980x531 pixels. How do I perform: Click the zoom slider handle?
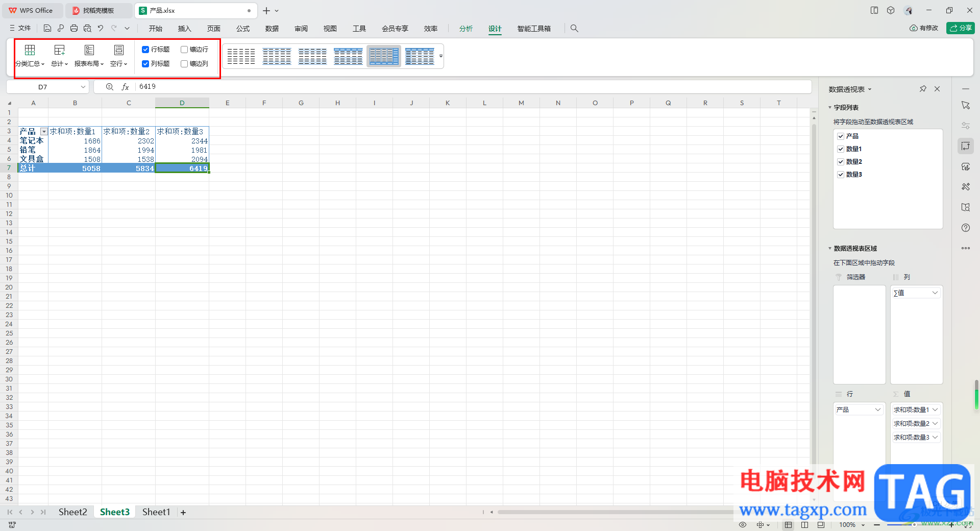pos(914,525)
